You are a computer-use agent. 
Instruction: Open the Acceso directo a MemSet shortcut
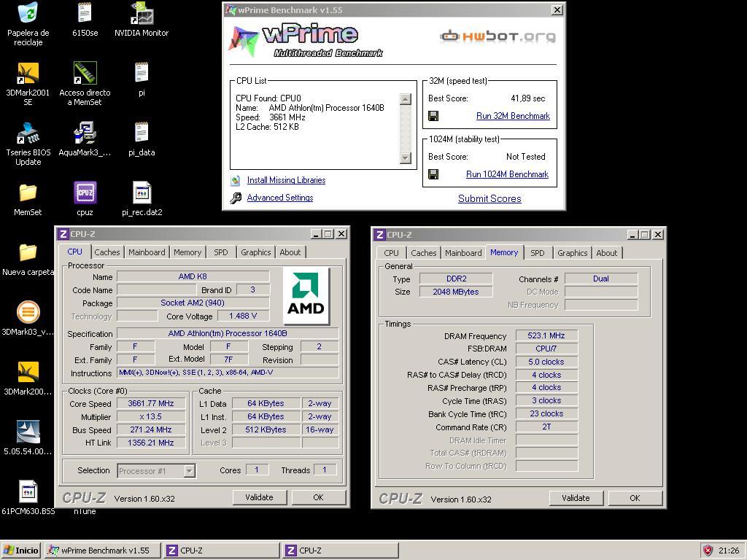85,74
